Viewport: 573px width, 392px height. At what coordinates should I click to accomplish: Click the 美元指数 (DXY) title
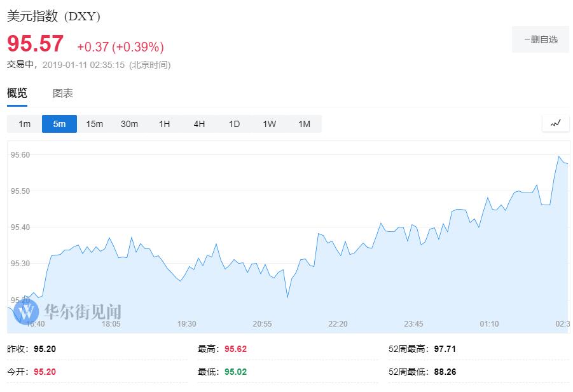[53, 17]
